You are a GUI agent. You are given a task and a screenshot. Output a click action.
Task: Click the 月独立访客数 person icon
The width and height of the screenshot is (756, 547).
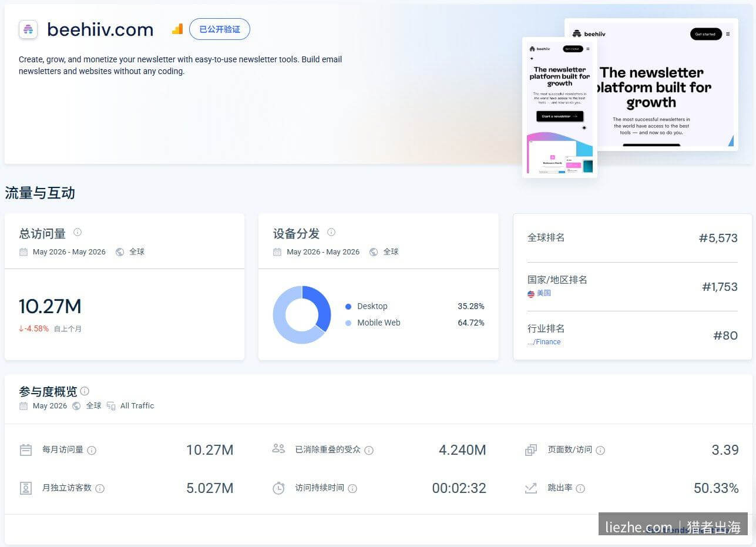26,488
